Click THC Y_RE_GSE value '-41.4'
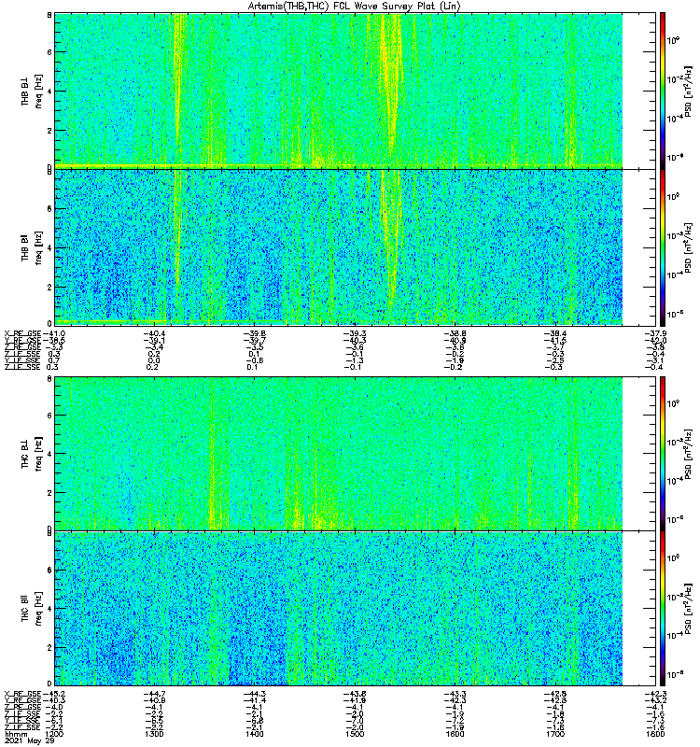This screenshot has height=747, width=700. pyautogui.click(x=255, y=700)
